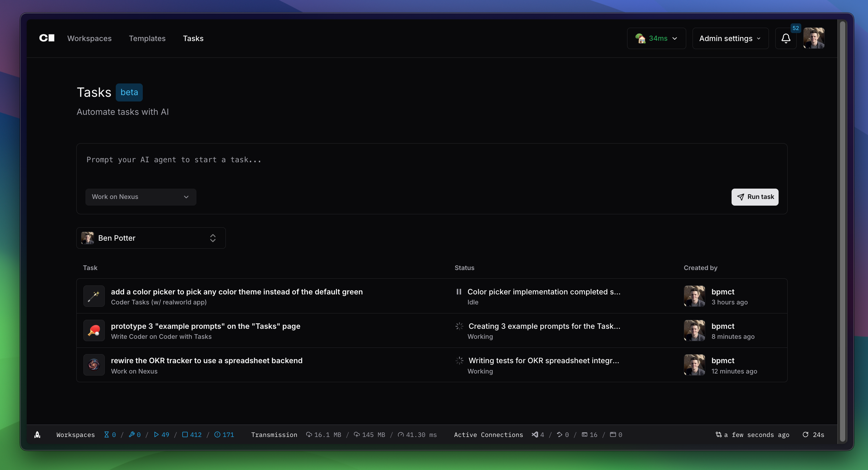Open the Workspaces navigation item
868x470 pixels.
89,38
